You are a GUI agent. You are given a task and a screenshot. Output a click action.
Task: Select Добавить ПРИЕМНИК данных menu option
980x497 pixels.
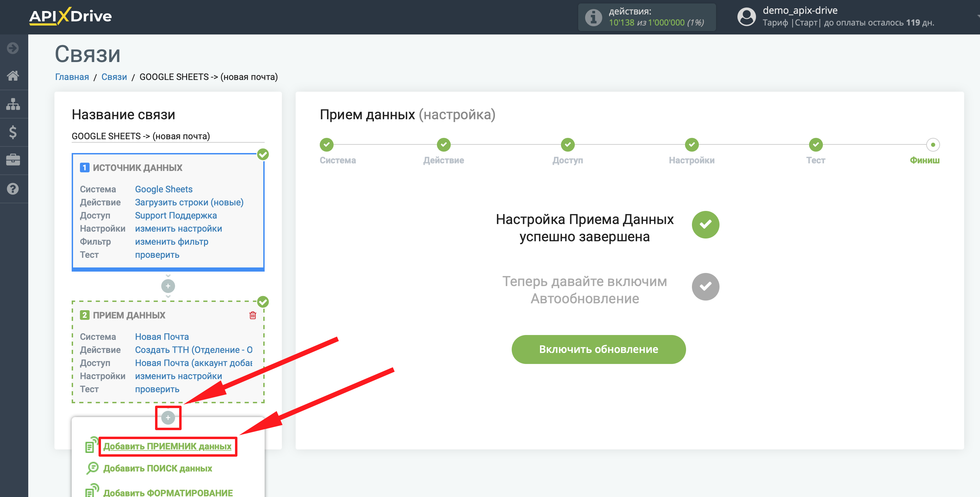point(167,446)
